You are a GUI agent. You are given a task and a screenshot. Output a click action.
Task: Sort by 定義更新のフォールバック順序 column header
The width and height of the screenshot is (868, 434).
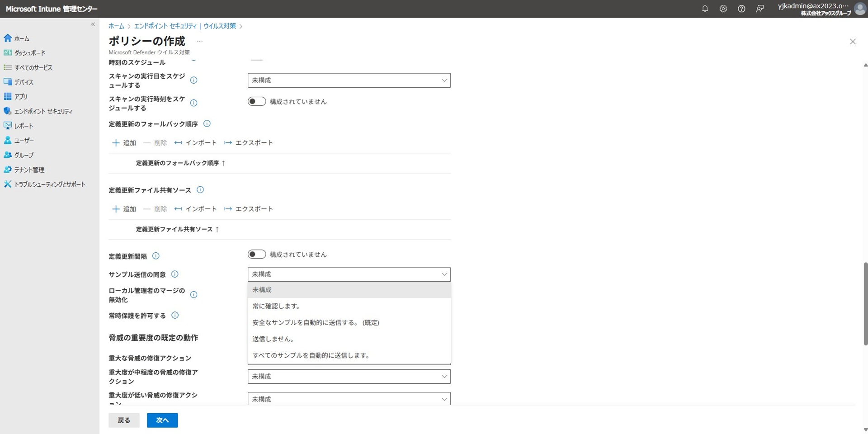[180, 163]
